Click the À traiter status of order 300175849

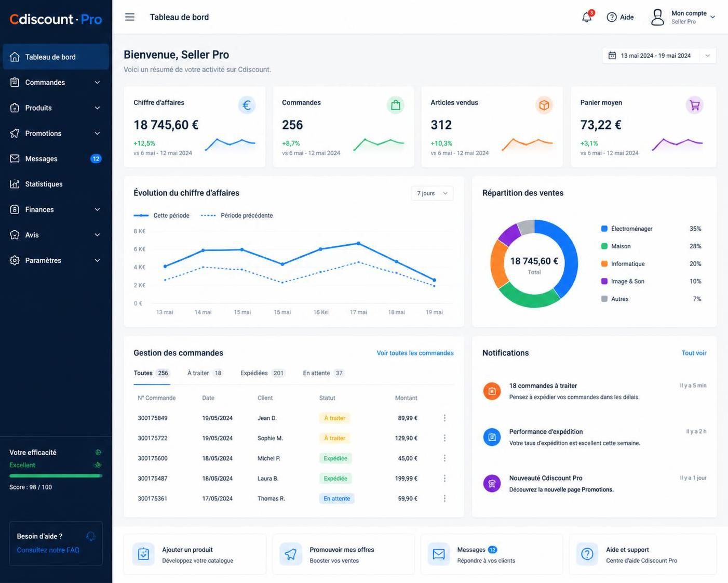[x=334, y=418]
